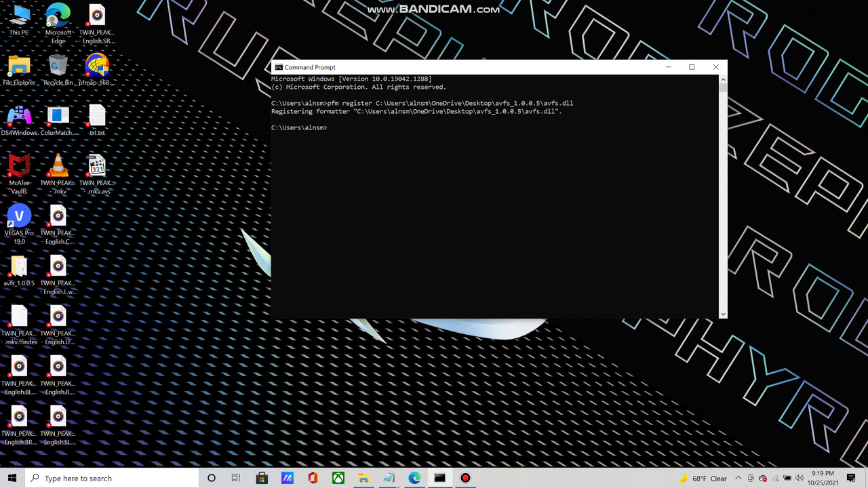Open File Explorer from the taskbar
The width and height of the screenshot is (868, 488).
coord(363,478)
